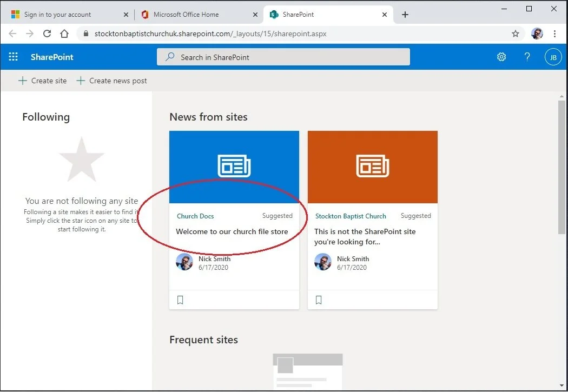Click the scrollbar down arrow
The height and width of the screenshot is (392, 568).
[562, 386]
